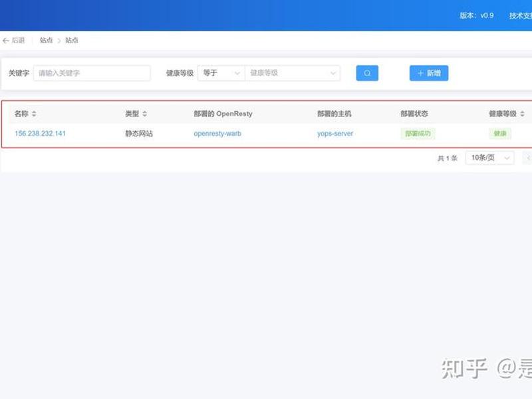
Task: Click the 共 1 条 total count text
Action: pyautogui.click(x=448, y=158)
